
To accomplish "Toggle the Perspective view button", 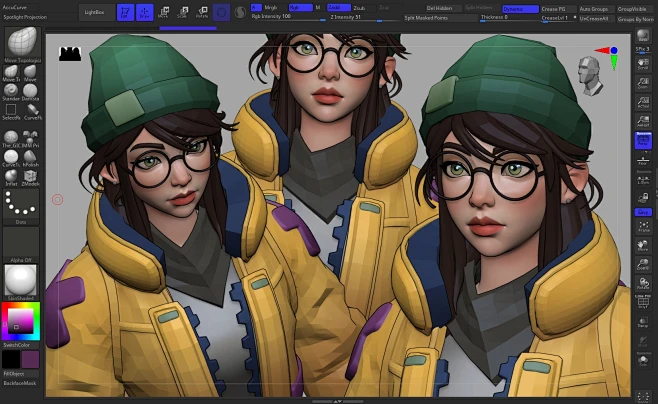I will tap(643, 140).
